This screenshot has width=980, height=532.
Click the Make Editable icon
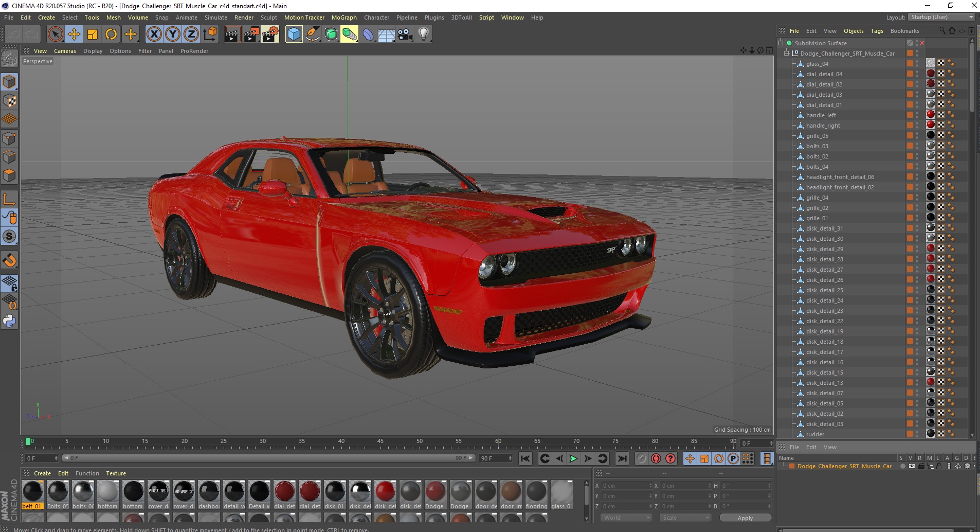[x=9, y=59]
